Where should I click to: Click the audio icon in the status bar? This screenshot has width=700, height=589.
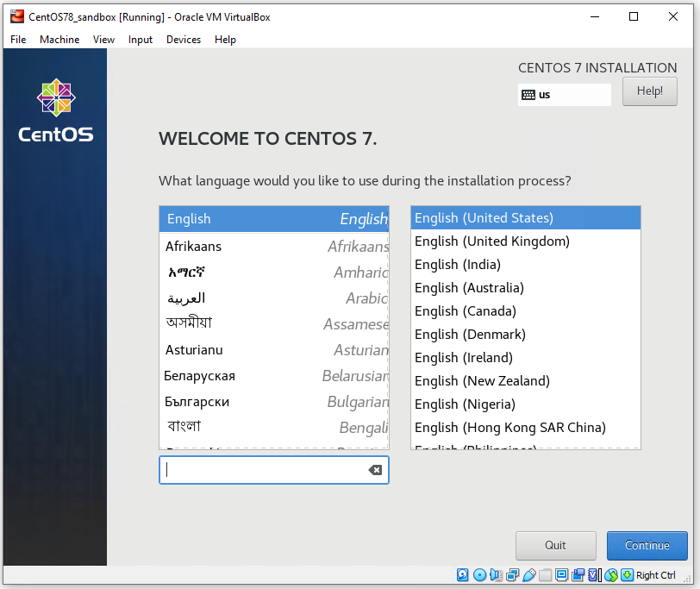[496, 574]
